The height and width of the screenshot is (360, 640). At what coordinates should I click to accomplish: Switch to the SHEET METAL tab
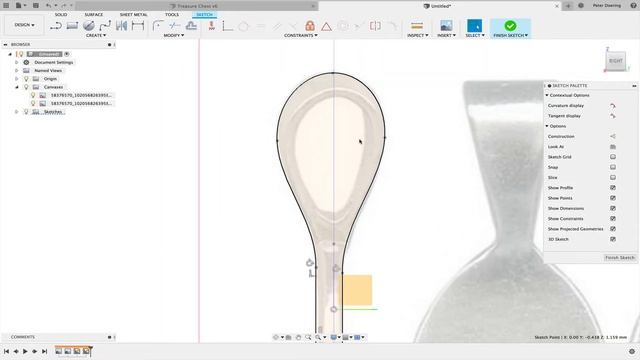click(x=133, y=15)
